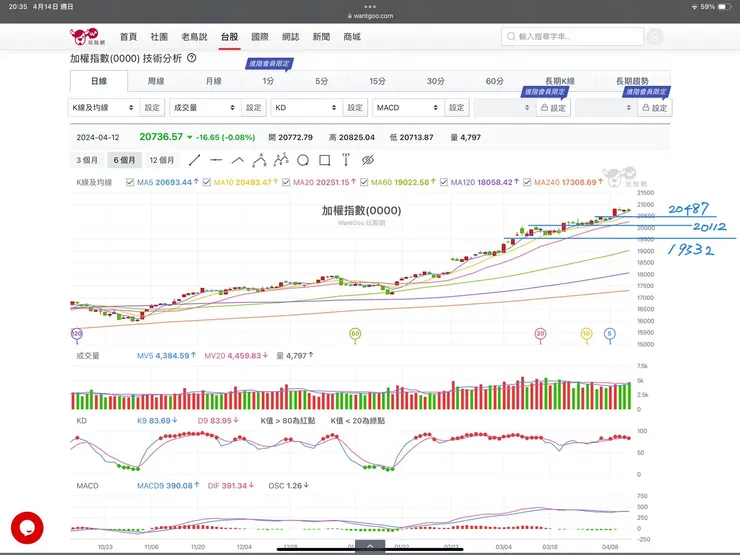Open the first locked empty indicator dropdown
Screen dimensions: 740x555
505,108
